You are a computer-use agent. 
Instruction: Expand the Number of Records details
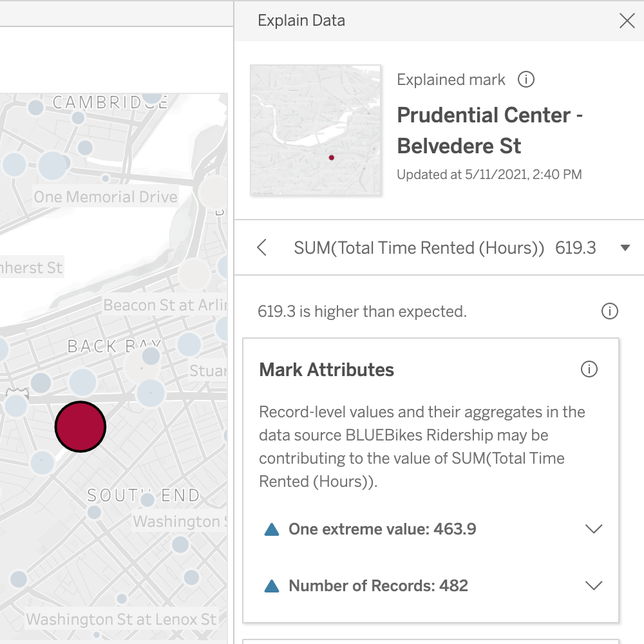[594, 585]
